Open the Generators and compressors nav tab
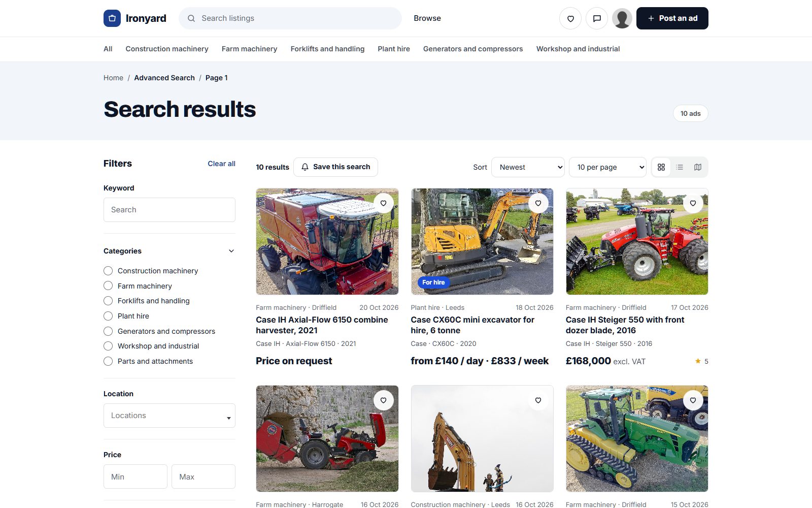The height and width of the screenshot is (508, 812). click(473, 49)
